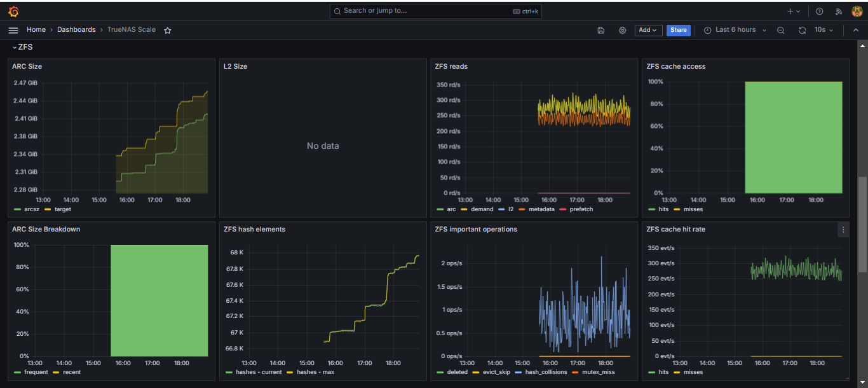Go to Dashboards in breadcrumb
868x388 pixels.
[76, 30]
